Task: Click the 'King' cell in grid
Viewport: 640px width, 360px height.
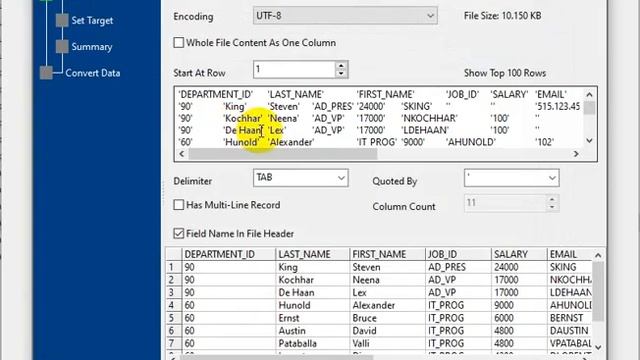Action: (313, 267)
